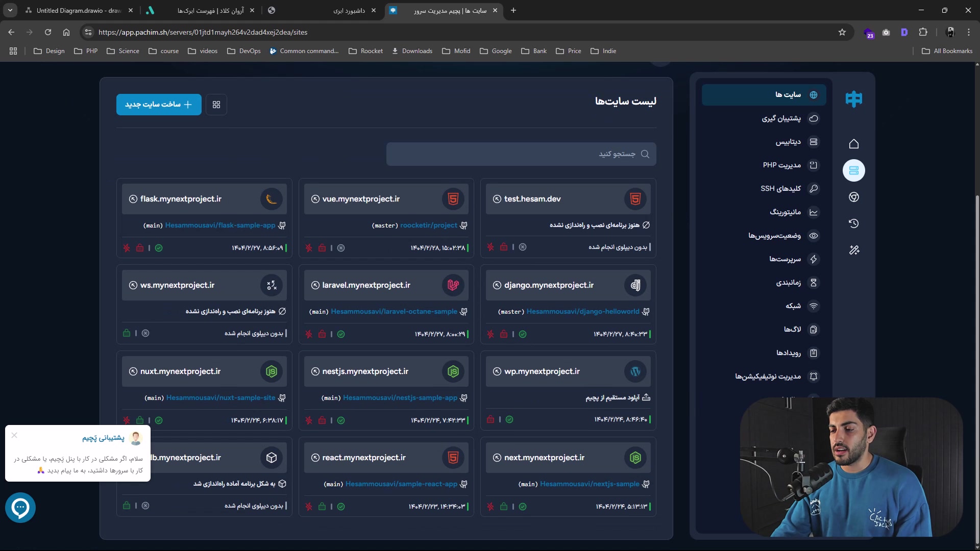The height and width of the screenshot is (551, 980).
Task: Open the DevOps bookmarks folder
Action: point(244,51)
